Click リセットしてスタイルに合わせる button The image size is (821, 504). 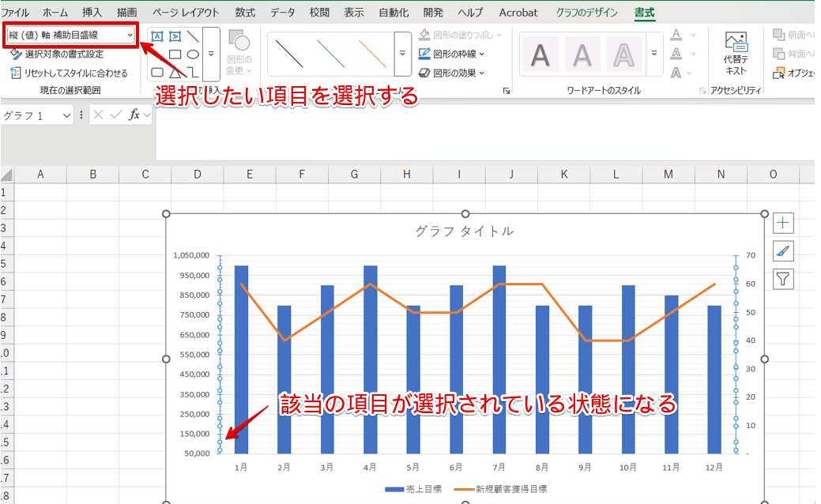pos(69,73)
